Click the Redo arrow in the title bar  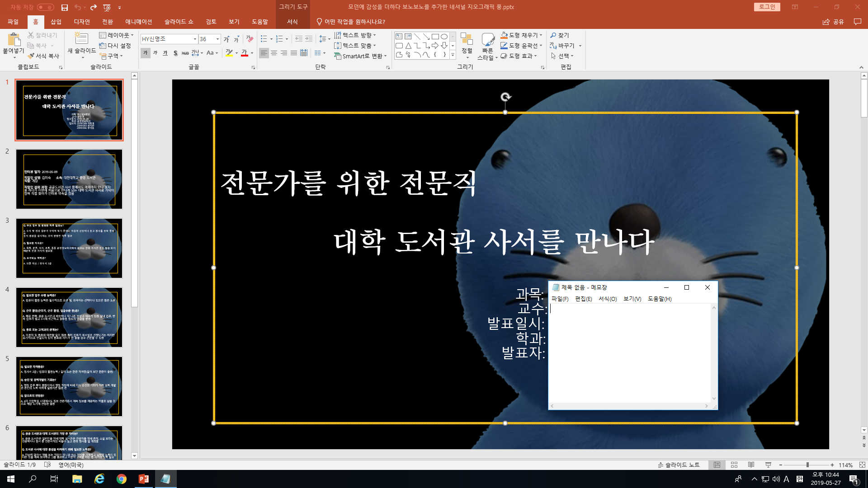click(x=94, y=7)
